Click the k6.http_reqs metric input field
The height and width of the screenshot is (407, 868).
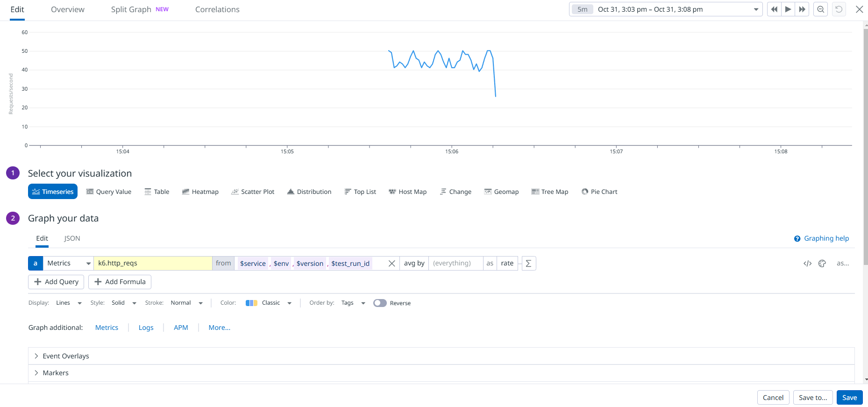pos(153,264)
